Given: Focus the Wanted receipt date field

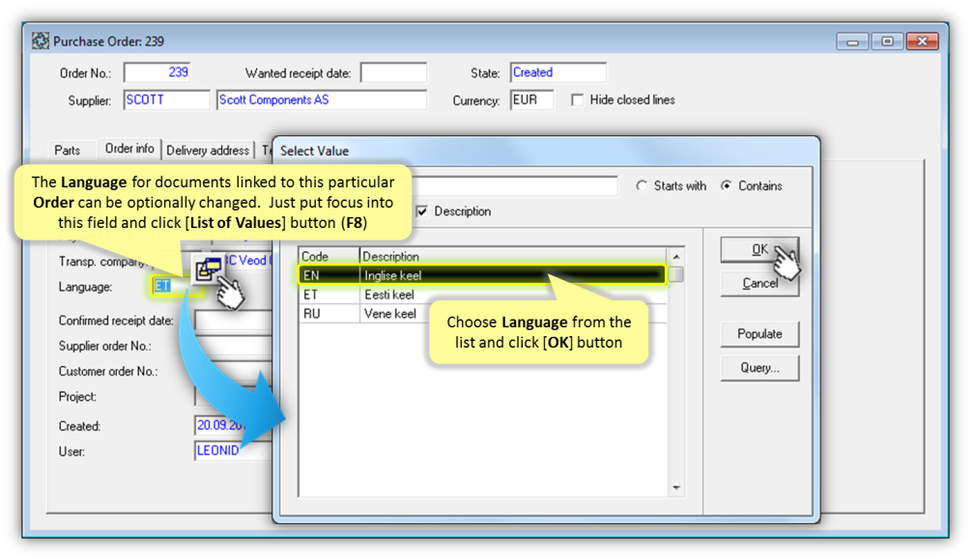Looking at the screenshot, I should pos(394,72).
